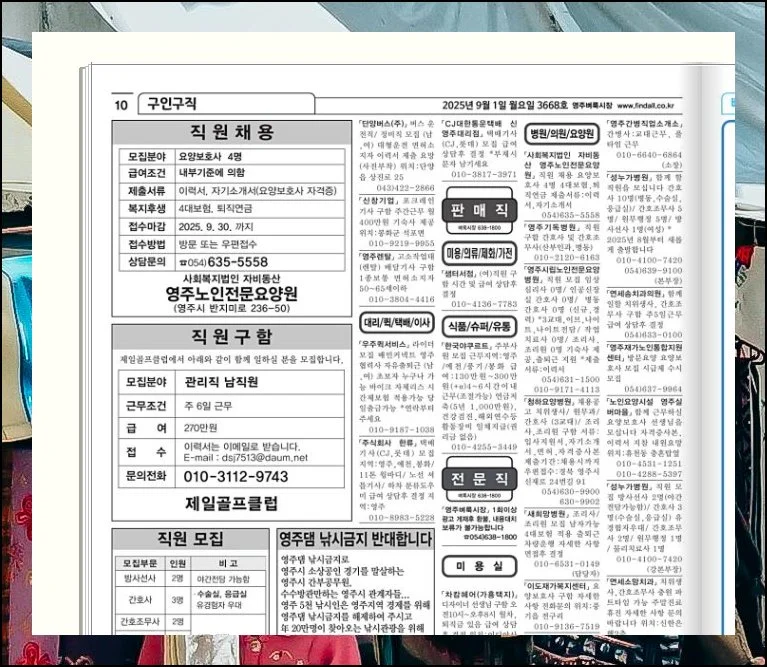
Task: Click the 영주노인전문요양원 name
Action: point(231,293)
